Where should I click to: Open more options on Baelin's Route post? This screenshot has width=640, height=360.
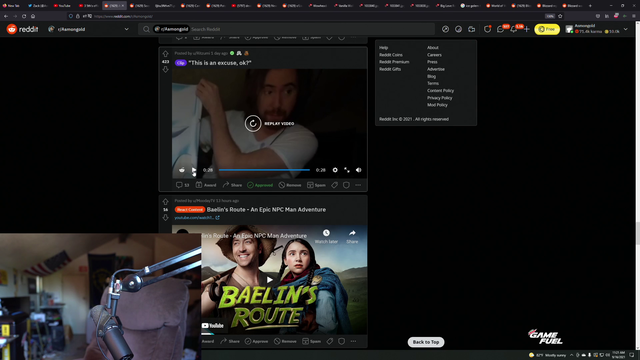[353, 341]
